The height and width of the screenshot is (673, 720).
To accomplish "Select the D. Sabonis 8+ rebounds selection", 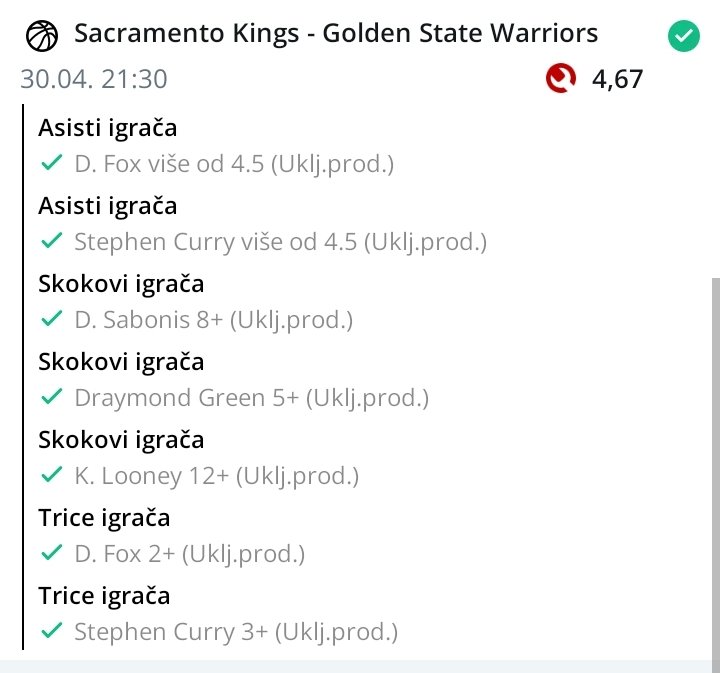I will point(213,320).
